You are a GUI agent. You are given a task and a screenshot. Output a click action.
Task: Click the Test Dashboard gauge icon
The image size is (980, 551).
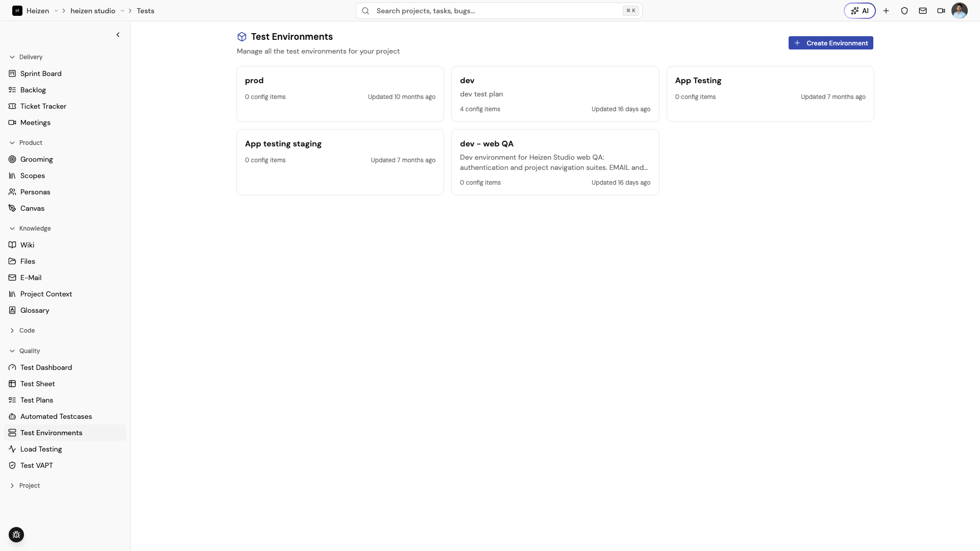(x=12, y=367)
